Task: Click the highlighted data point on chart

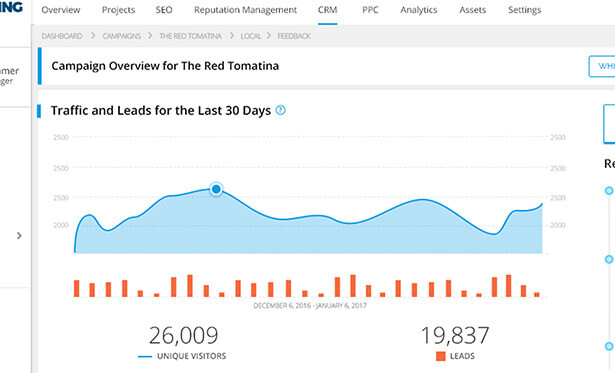Action: [216, 189]
